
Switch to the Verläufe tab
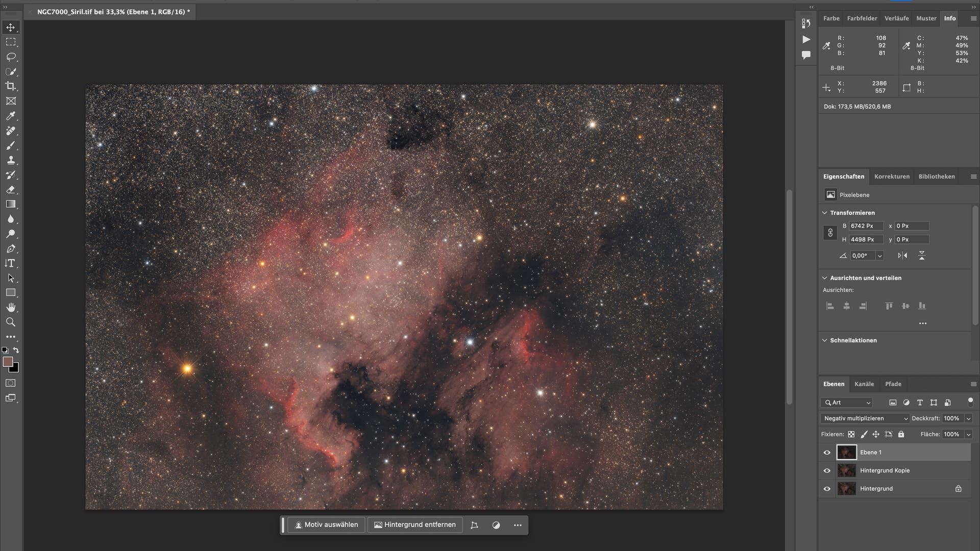896,18
